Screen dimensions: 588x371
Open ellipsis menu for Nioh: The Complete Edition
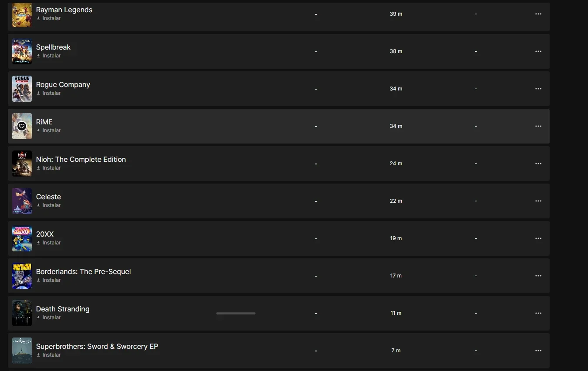pos(538,164)
